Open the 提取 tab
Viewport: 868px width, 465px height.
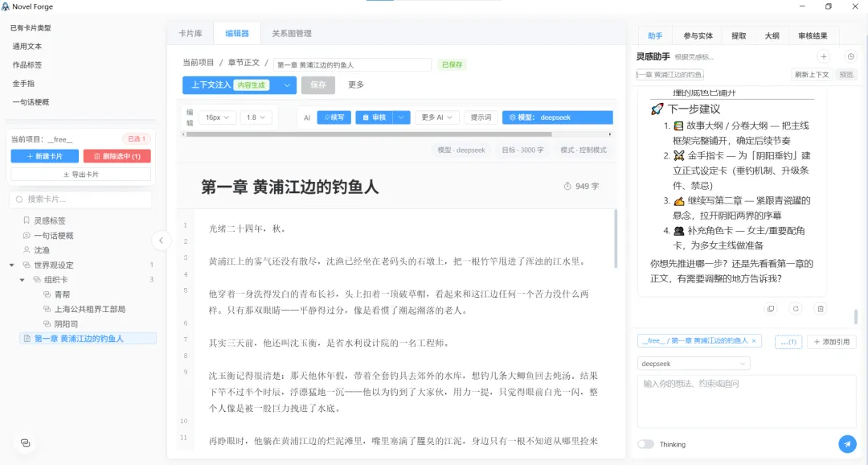(739, 35)
